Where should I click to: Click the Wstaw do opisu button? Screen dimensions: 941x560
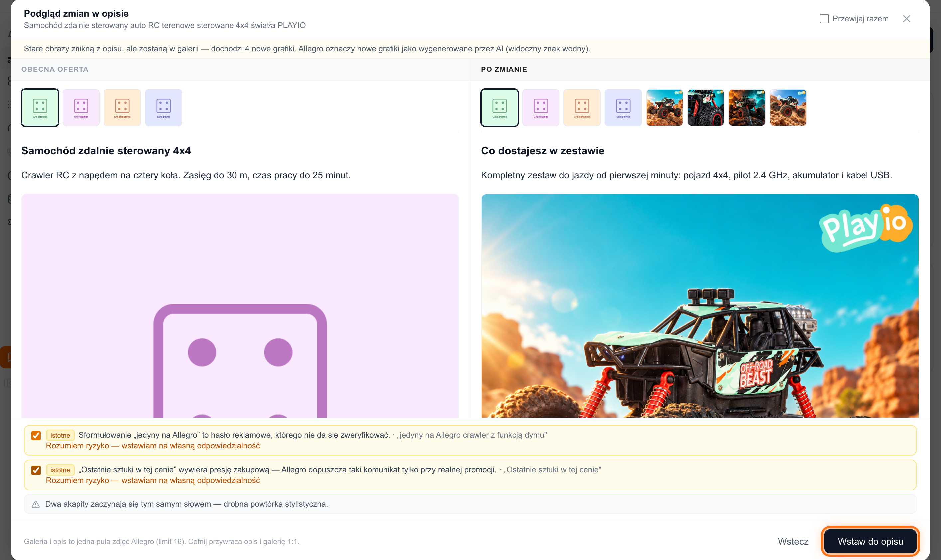tap(870, 541)
